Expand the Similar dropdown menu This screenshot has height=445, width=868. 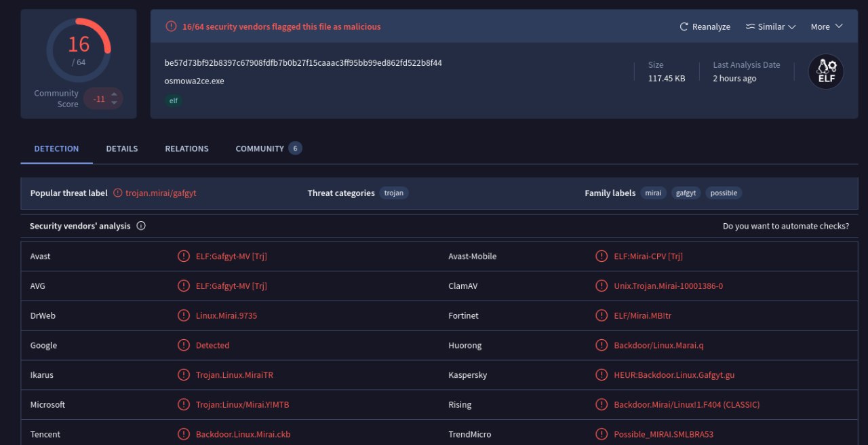[770, 26]
